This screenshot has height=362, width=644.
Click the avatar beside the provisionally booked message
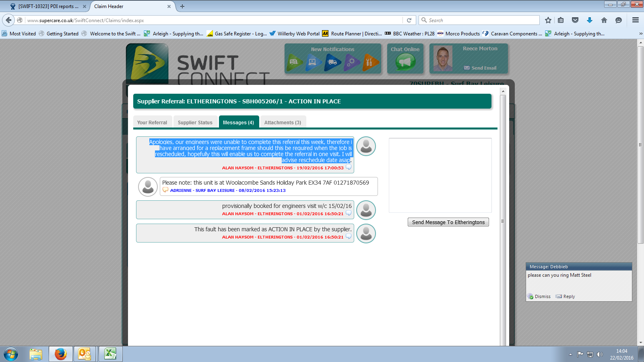pos(366,210)
